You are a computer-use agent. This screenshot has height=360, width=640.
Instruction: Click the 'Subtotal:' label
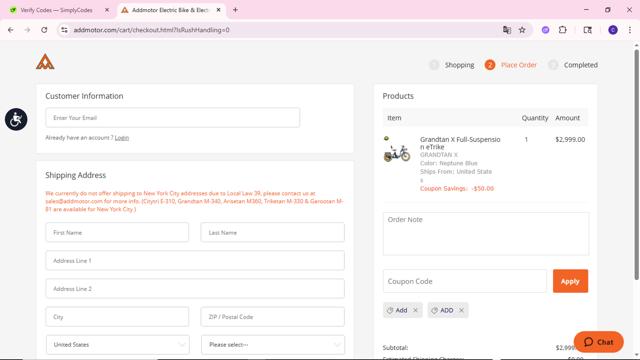tap(395, 348)
